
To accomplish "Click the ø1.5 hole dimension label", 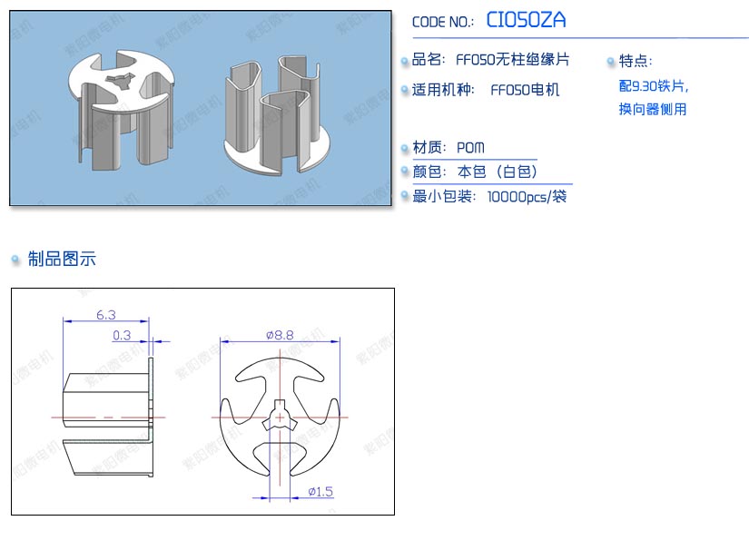I will (x=321, y=491).
